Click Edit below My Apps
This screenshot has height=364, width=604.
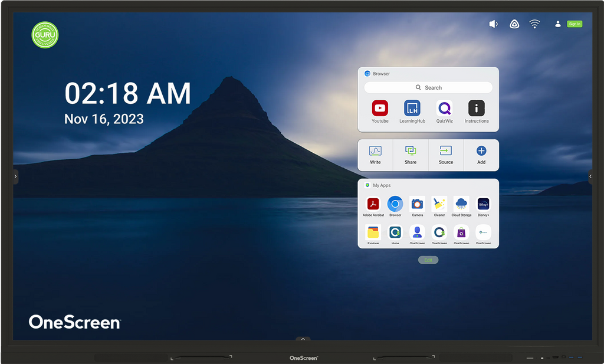point(428,260)
